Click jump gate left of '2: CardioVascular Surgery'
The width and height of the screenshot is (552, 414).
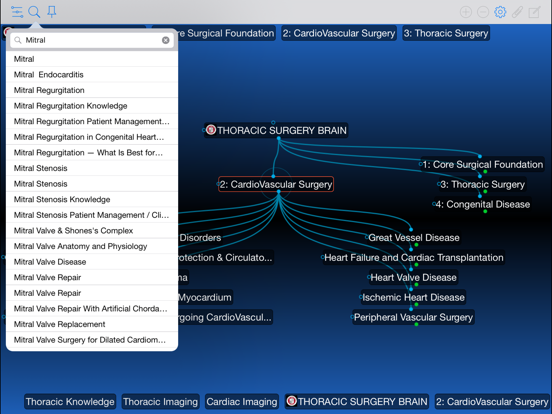218,184
